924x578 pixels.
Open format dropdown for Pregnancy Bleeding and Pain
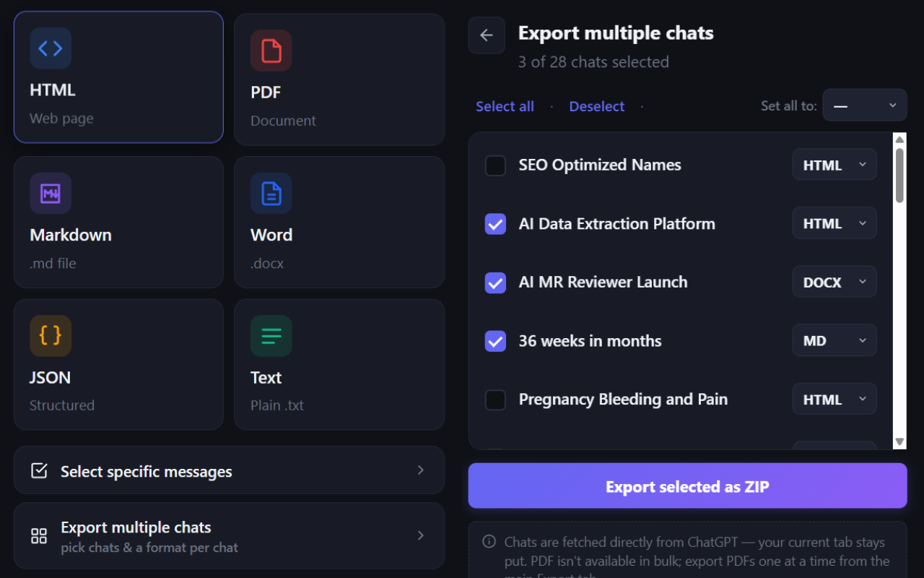click(x=834, y=399)
